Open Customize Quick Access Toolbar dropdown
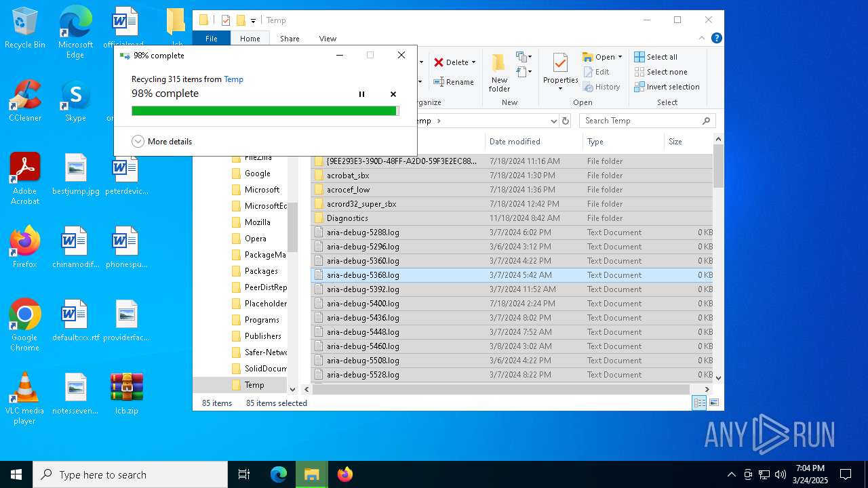This screenshot has height=488, width=868. click(253, 21)
